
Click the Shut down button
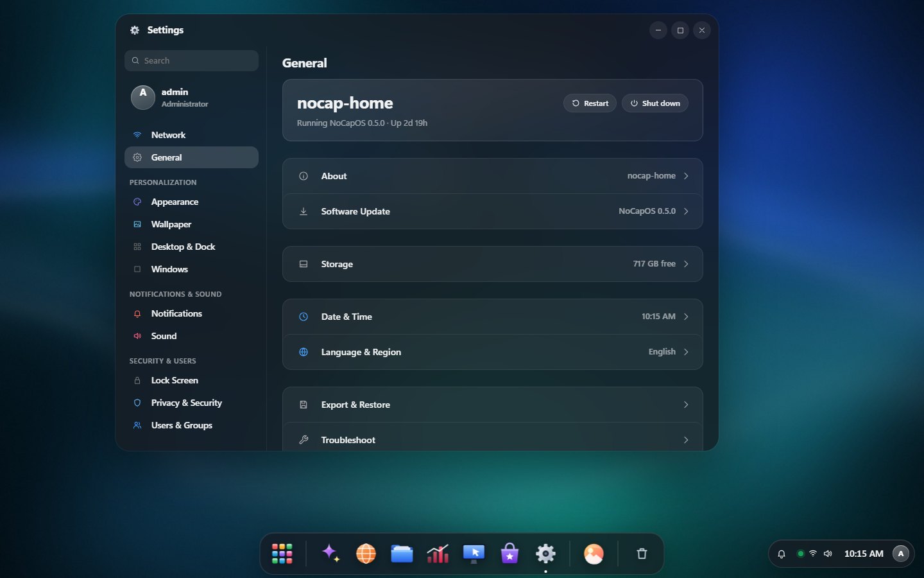point(655,103)
